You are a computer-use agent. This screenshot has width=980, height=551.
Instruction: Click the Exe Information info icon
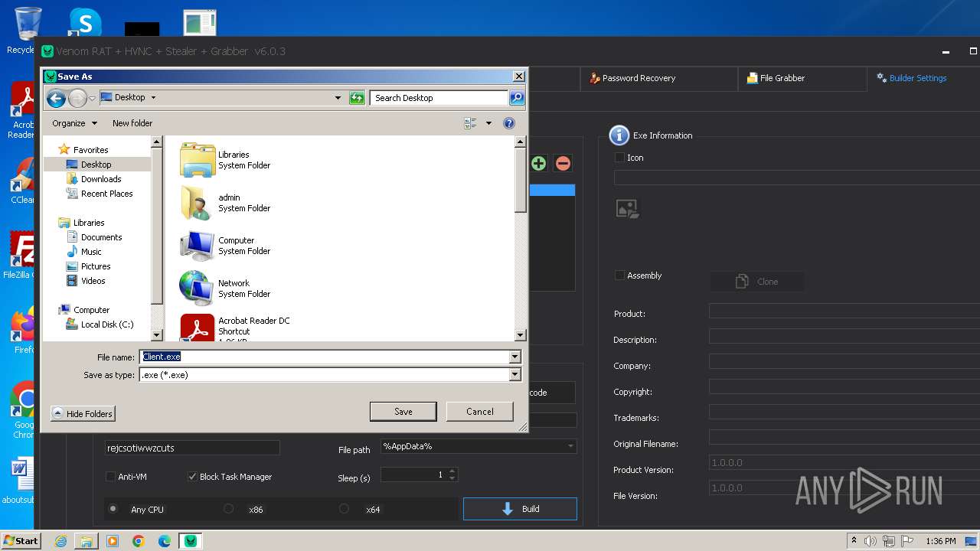coord(619,135)
